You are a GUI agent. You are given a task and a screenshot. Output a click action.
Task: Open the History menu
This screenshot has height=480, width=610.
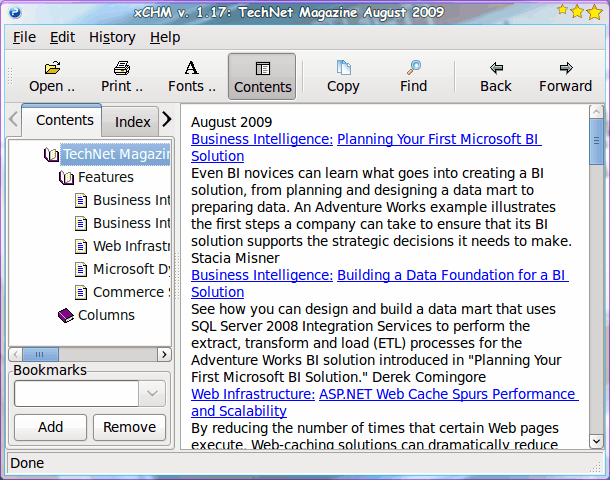pos(112,37)
